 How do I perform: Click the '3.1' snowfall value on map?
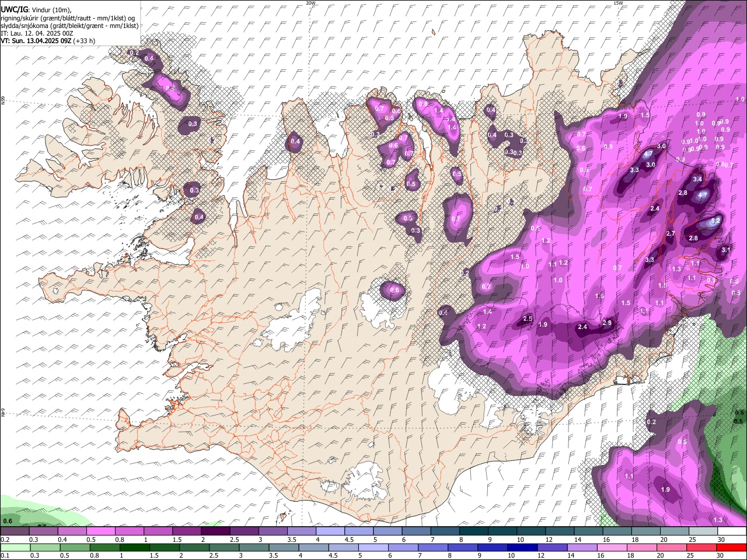726,250
